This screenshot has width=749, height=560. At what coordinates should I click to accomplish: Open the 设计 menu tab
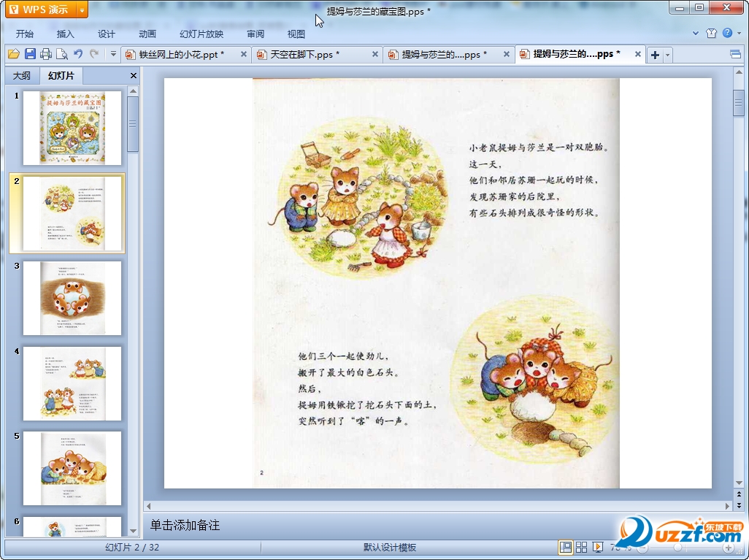point(106,34)
